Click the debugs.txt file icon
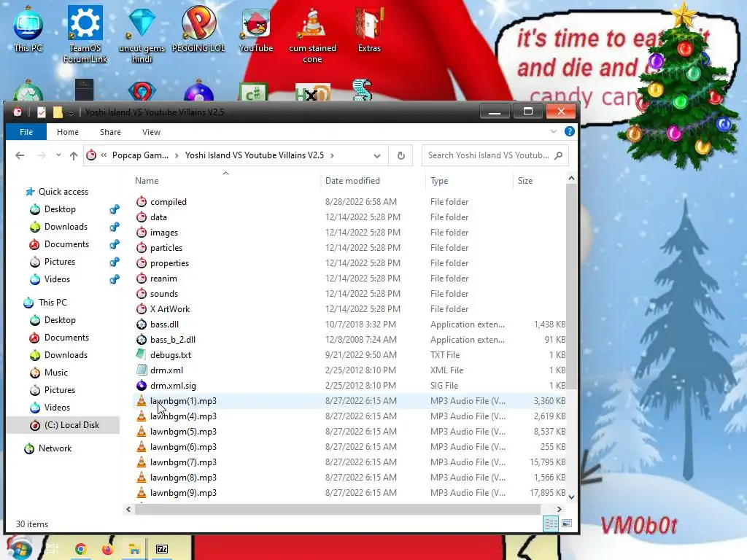The image size is (747, 560). point(142,355)
